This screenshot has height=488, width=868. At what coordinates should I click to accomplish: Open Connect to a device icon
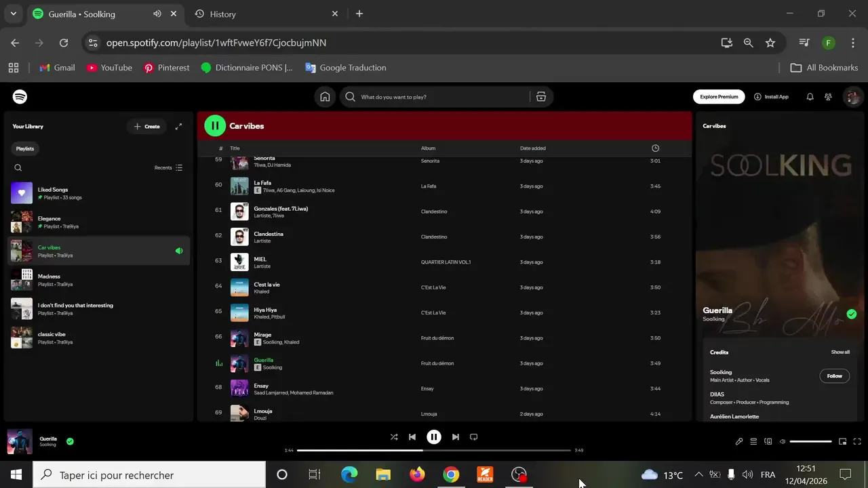pyautogui.click(x=768, y=441)
